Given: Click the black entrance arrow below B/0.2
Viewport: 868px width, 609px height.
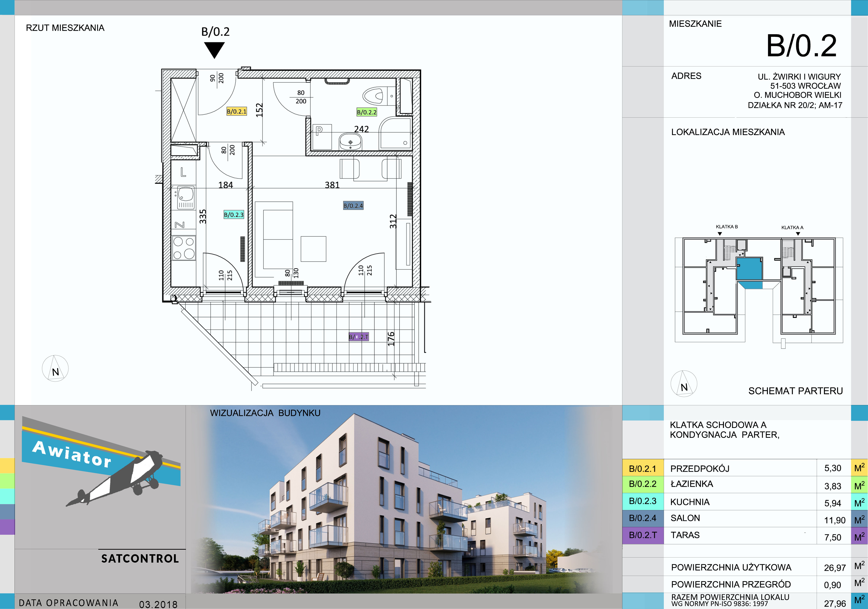Looking at the screenshot, I should [x=214, y=50].
